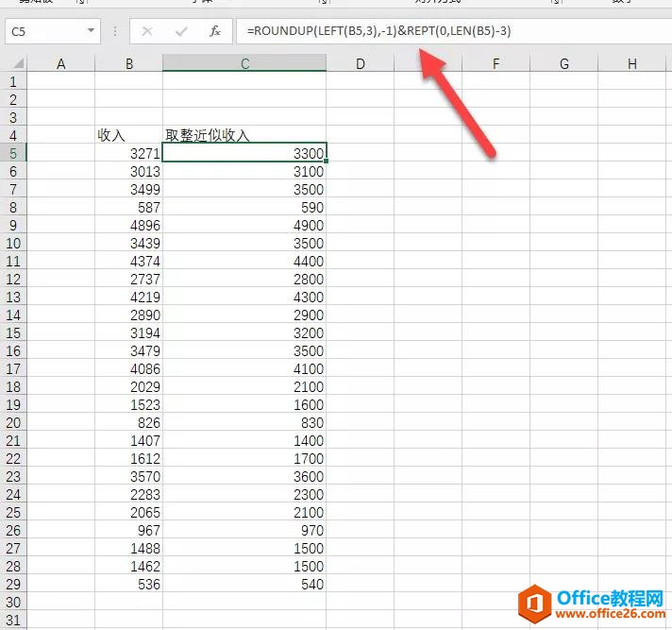The height and width of the screenshot is (630, 672).
Task: Select row 12 header
Action: point(13,280)
